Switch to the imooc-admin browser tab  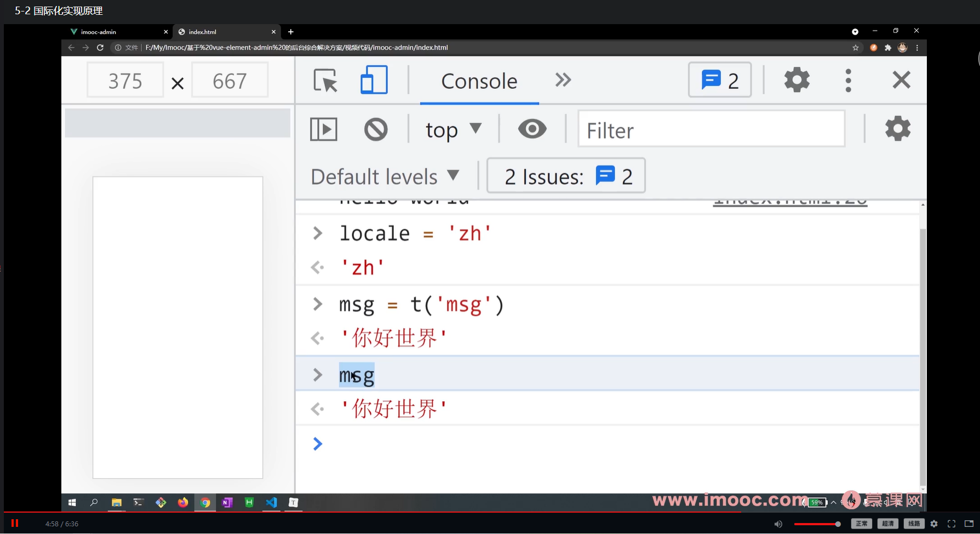tap(117, 32)
